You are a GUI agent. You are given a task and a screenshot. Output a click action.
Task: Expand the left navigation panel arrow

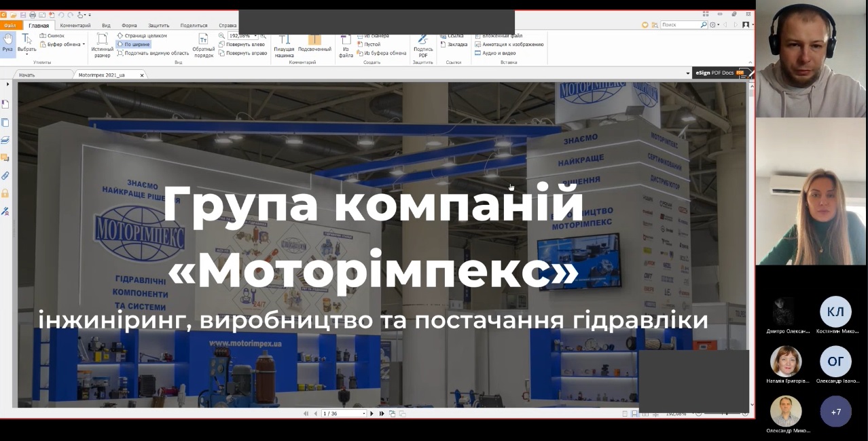point(7,84)
